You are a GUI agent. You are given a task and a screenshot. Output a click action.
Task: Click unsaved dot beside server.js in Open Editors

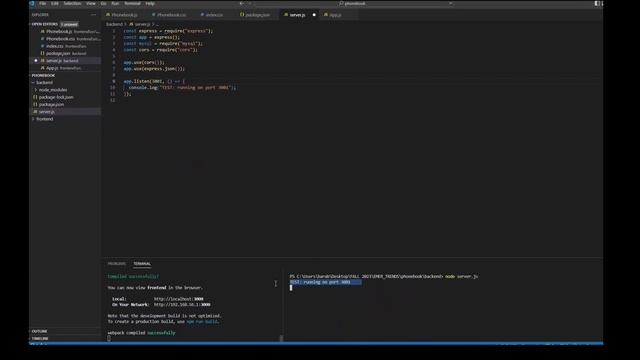click(36, 61)
